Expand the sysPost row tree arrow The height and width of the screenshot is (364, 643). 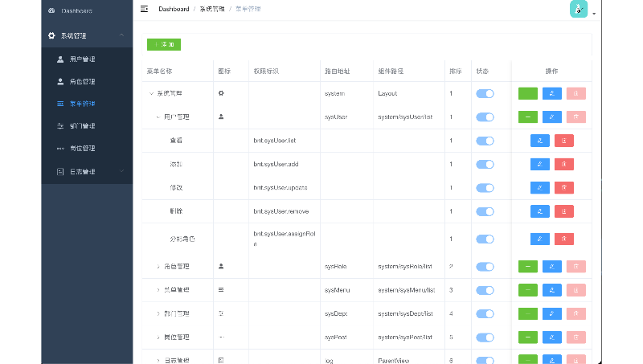pos(158,337)
